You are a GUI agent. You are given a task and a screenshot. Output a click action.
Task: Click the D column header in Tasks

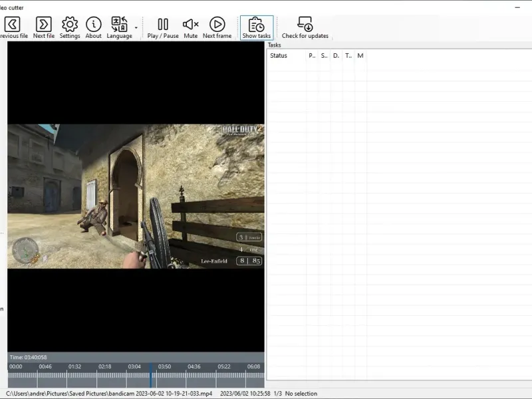pyautogui.click(x=336, y=56)
